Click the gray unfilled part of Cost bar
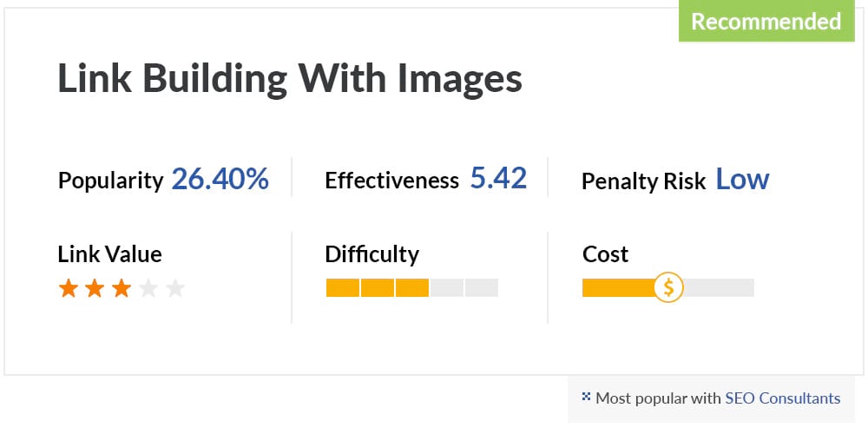 [x=719, y=288]
